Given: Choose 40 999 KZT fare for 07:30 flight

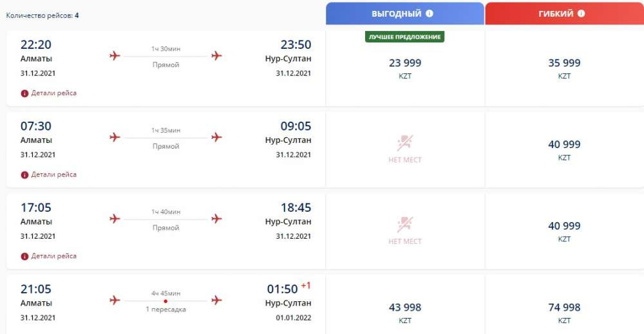Looking at the screenshot, I should point(564,150).
